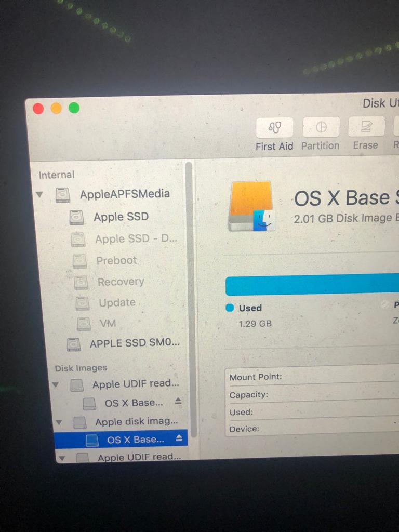Viewport: 399px width, 532px height.
Task: Click the Device: field label
Action: pos(244,429)
